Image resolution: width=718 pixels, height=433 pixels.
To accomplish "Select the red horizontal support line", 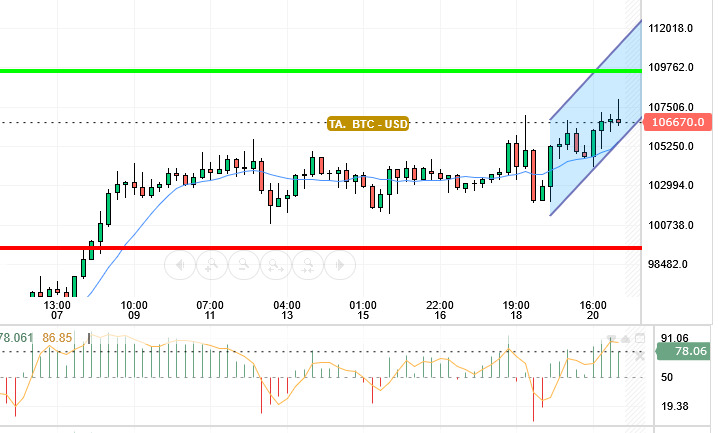I will pos(321,248).
